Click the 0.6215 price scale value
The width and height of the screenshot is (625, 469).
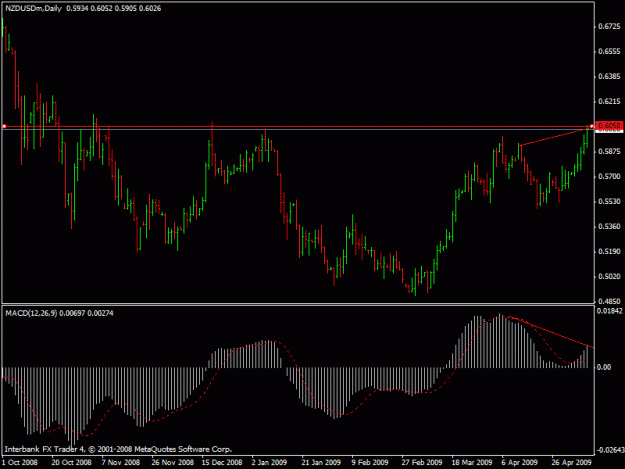(x=609, y=101)
